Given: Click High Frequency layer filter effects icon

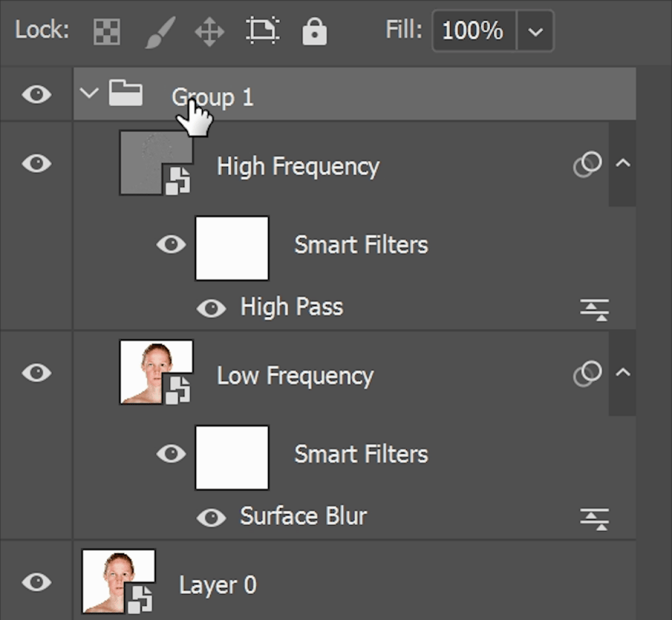Looking at the screenshot, I should click(587, 165).
